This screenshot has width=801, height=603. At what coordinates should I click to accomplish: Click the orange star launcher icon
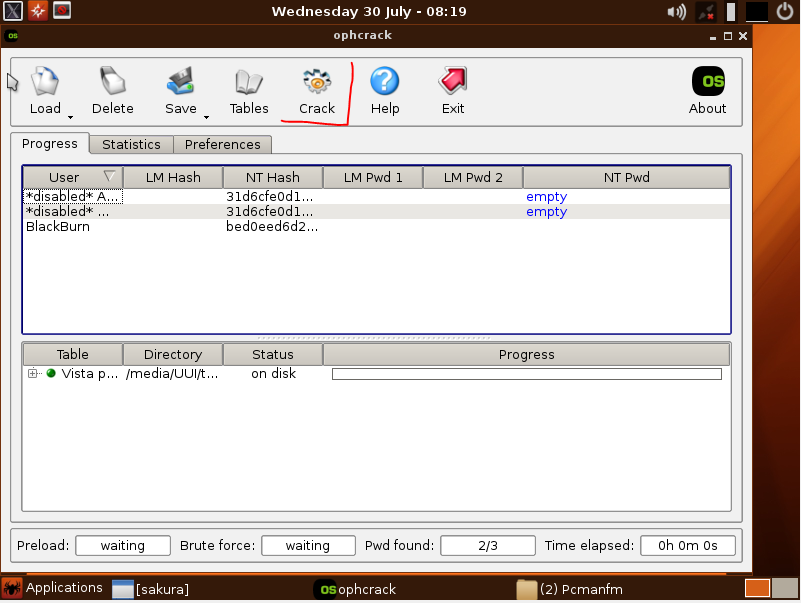tap(37, 11)
